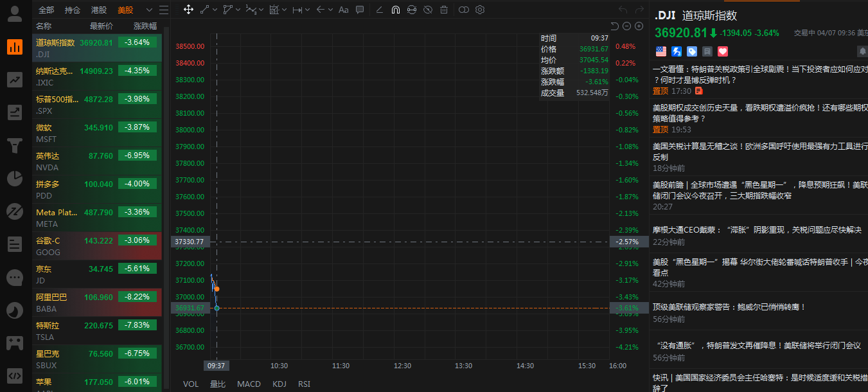Toggle the magnet snap mode
The image size is (868, 392).
[395, 10]
